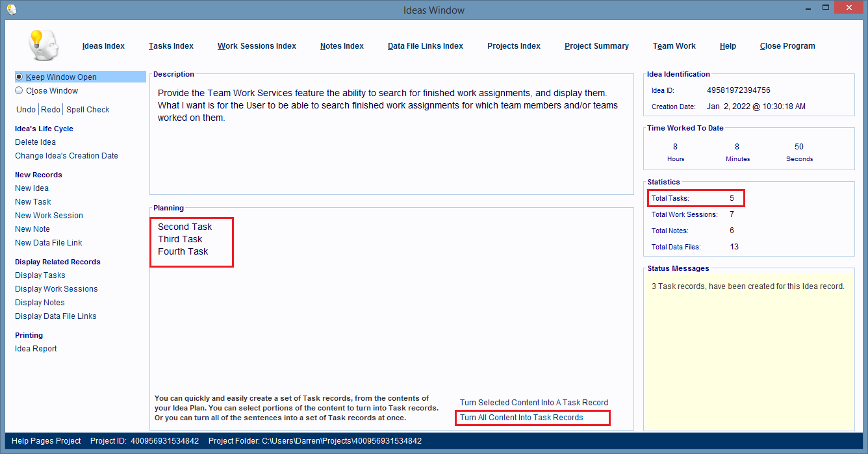868x454 pixels.
Task: Create a New Note
Action: [32, 229]
